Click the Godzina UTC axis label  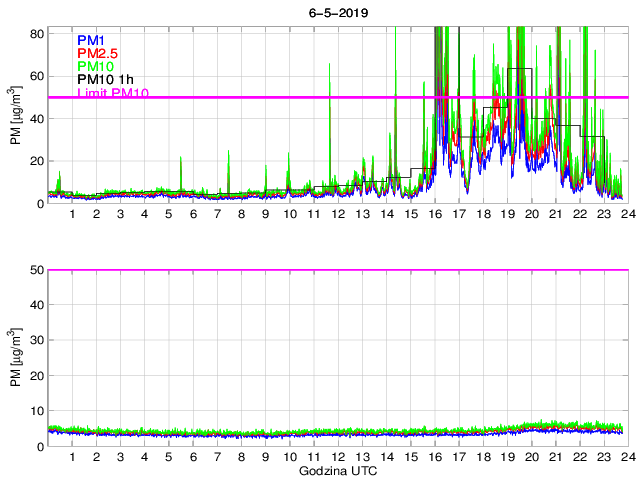point(336,470)
